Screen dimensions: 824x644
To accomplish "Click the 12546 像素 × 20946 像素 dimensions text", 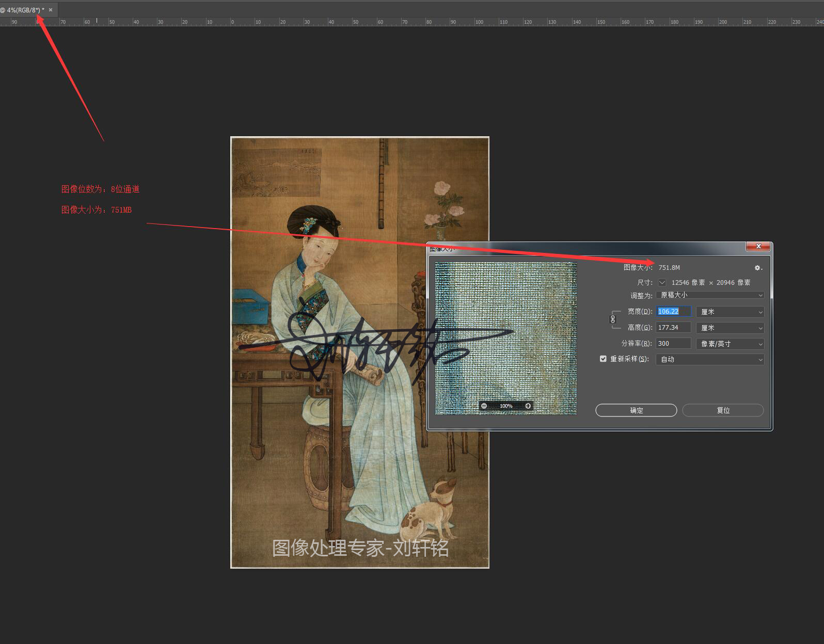I will (x=711, y=283).
